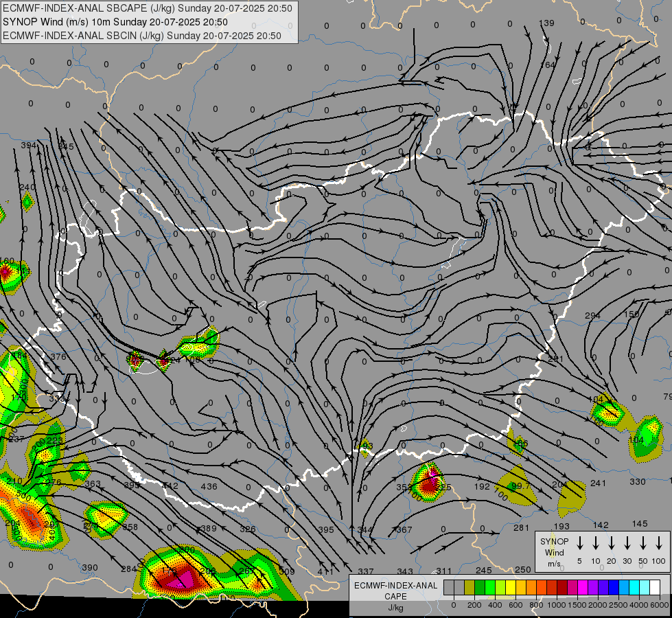672x618 pixels.
Task: Click the map value 442
Action: click(170, 485)
